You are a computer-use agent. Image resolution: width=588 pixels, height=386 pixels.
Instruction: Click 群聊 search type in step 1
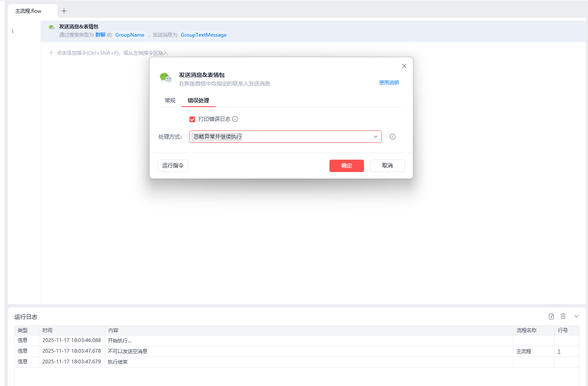(100, 35)
